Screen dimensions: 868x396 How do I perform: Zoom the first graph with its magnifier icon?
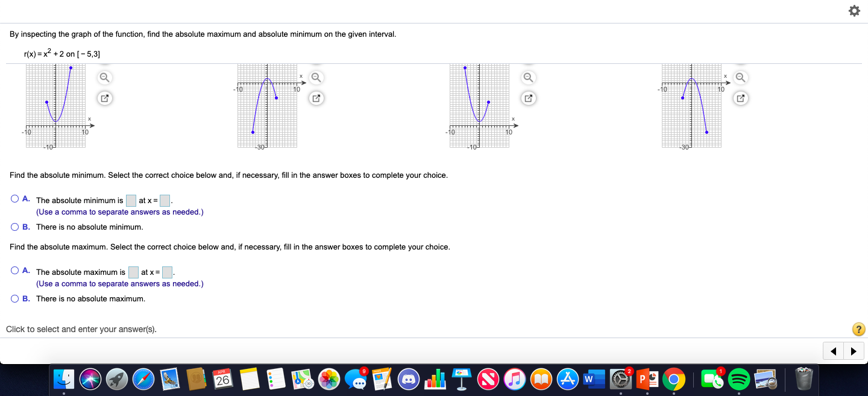104,77
